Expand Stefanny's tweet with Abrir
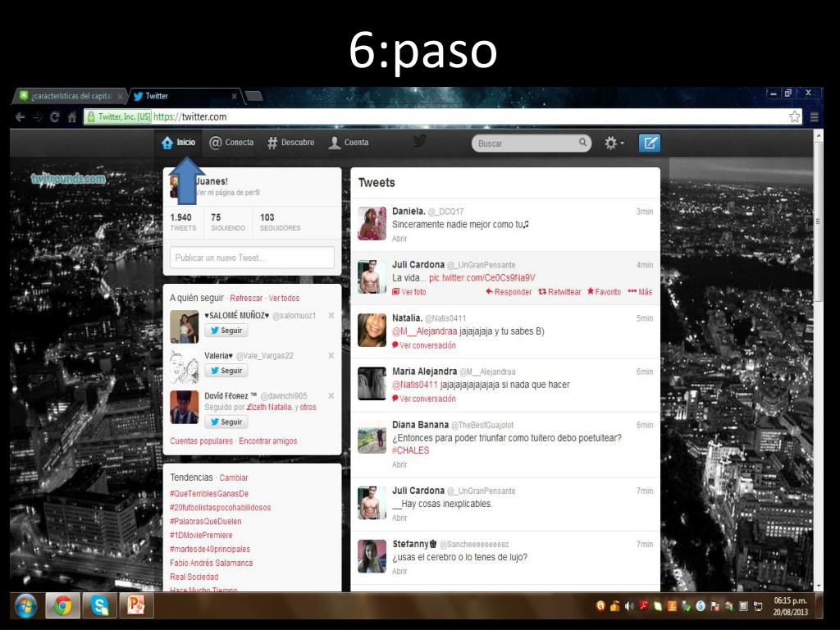This screenshot has width=840, height=630. [399, 572]
